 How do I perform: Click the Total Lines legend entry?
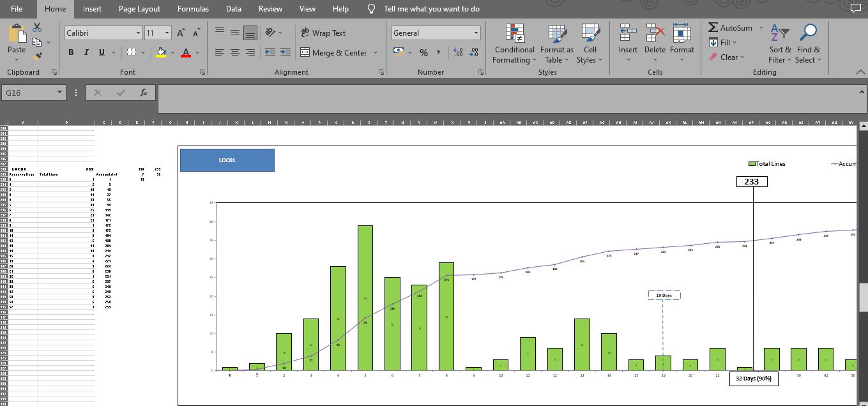pos(767,164)
